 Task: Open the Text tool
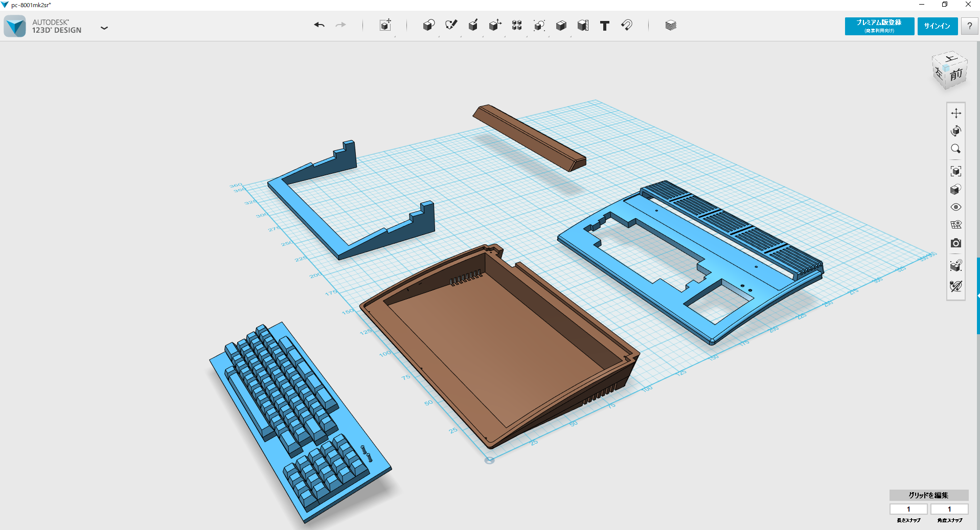(605, 25)
